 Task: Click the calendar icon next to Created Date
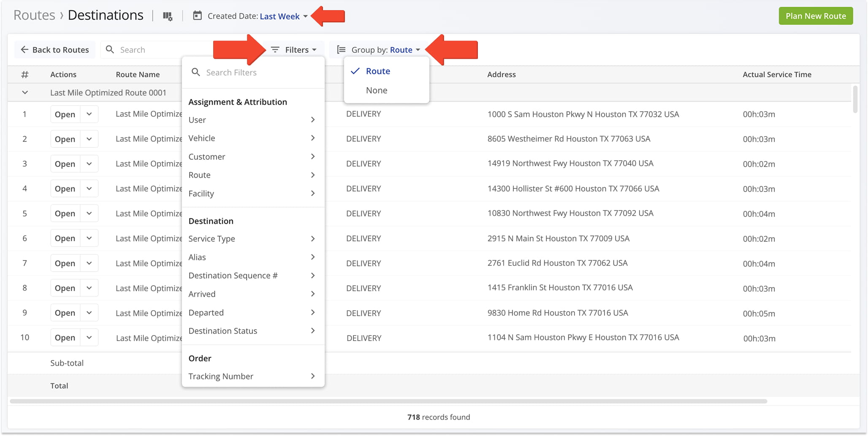197,16
